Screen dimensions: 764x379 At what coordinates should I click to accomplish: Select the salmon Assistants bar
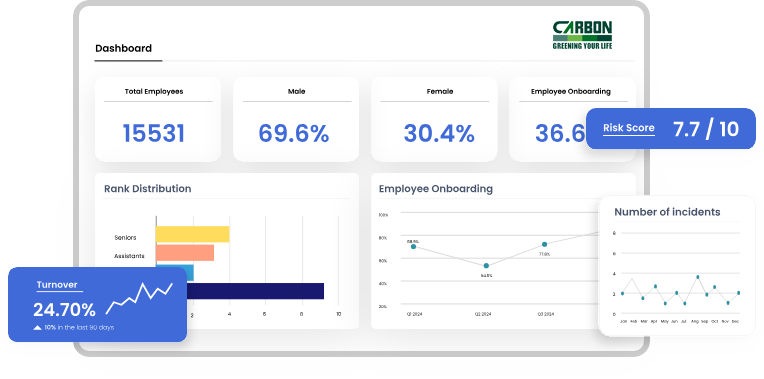tap(185, 253)
